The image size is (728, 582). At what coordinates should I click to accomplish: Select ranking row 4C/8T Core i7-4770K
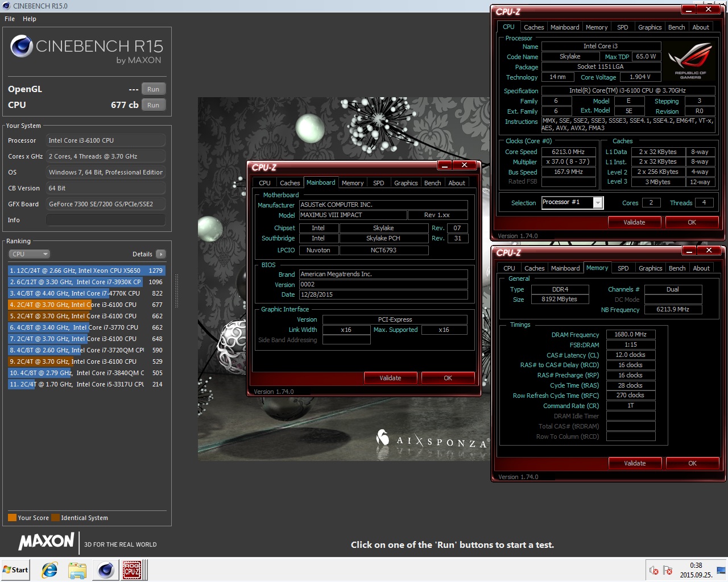pos(86,293)
